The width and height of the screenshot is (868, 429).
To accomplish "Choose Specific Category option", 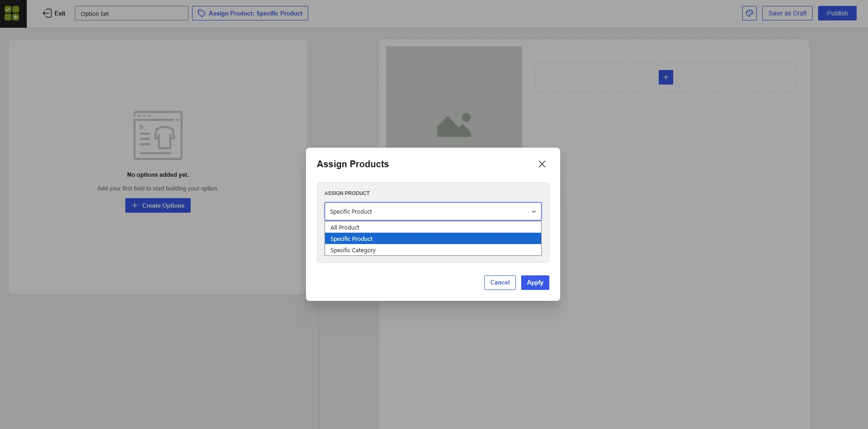I will [x=433, y=250].
